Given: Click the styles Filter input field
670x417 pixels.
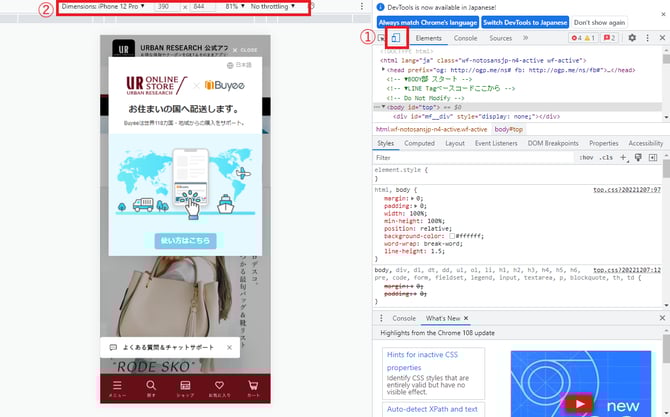Looking at the screenshot, I should coord(472,158).
